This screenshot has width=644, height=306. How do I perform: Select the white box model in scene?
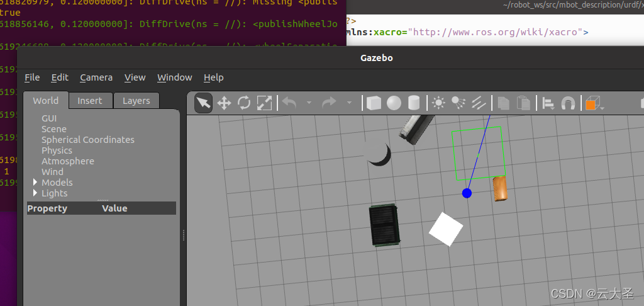pos(446,229)
